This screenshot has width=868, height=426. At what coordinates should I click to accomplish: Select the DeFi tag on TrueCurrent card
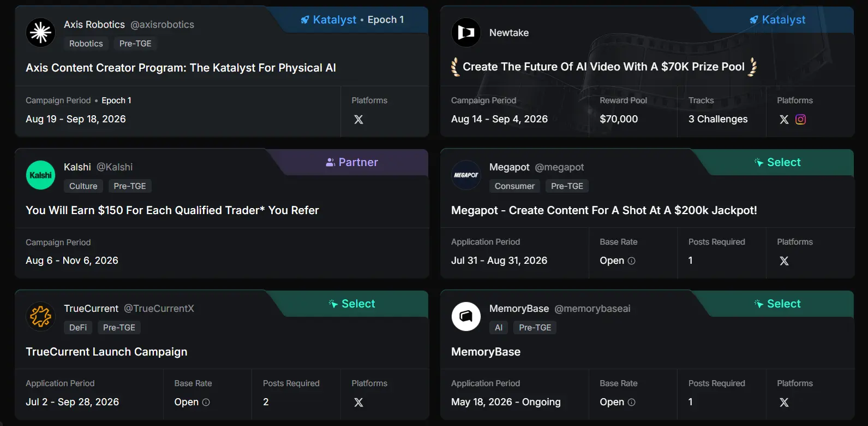78,328
